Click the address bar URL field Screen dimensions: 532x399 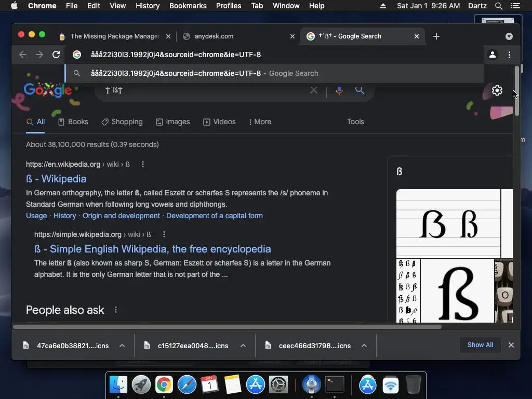[x=275, y=55]
